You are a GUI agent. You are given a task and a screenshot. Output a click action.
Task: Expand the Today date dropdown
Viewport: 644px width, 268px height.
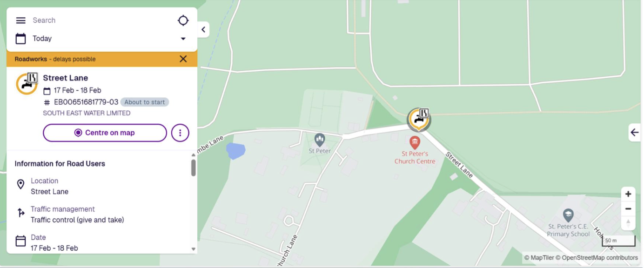pyautogui.click(x=183, y=39)
